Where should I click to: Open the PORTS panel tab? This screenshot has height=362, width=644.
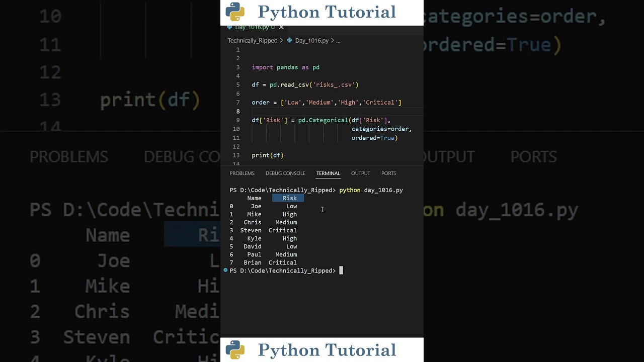pyautogui.click(x=388, y=173)
